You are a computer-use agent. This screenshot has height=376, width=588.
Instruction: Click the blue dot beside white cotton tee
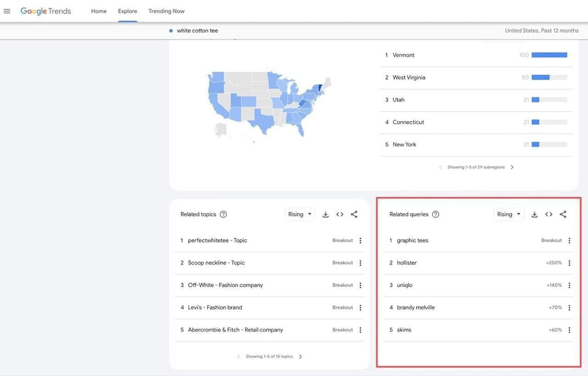pyautogui.click(x=171, y=31)
